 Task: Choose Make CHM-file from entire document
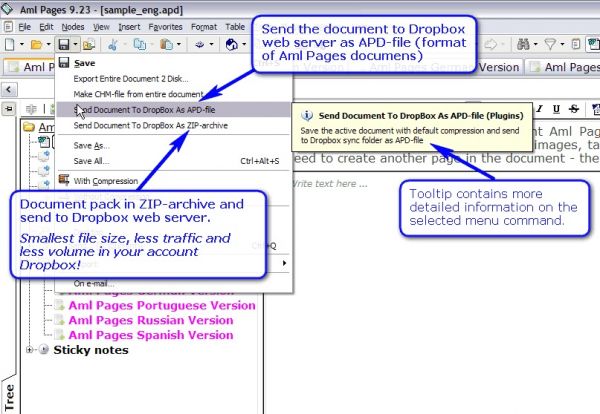[174, 94]
